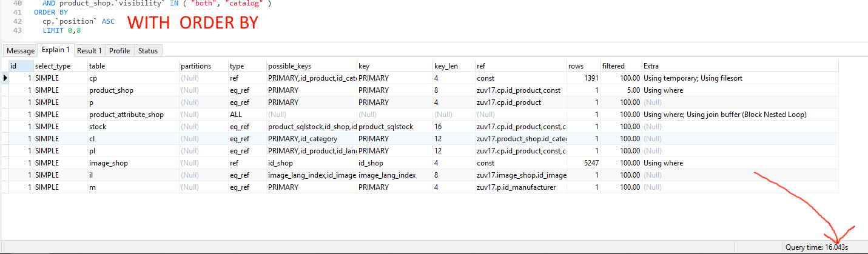Click the Query time status text
The width and height of the screenshot is (868, 254).
click(x=816, y=247)
